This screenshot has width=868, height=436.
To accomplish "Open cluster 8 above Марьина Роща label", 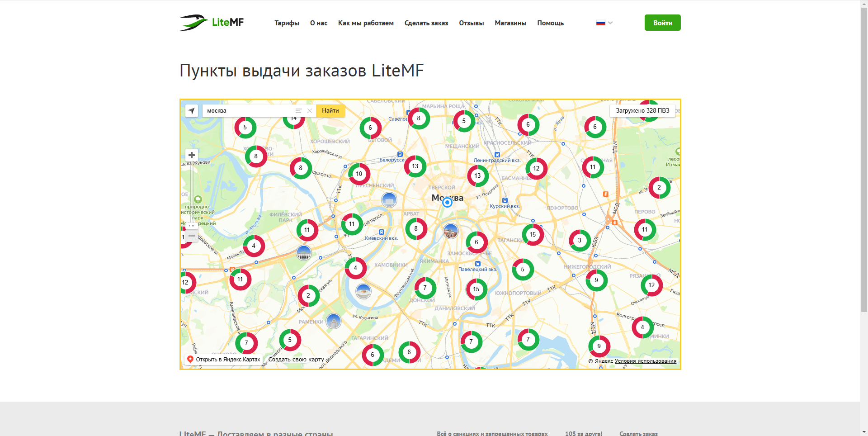I will coord(419,118).
